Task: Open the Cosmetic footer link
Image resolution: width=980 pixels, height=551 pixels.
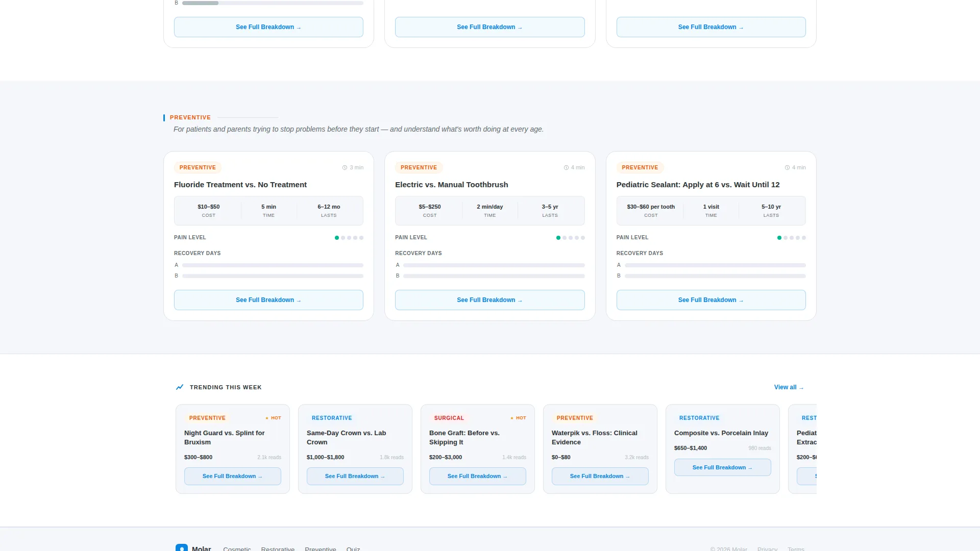Action: point(237,549)
